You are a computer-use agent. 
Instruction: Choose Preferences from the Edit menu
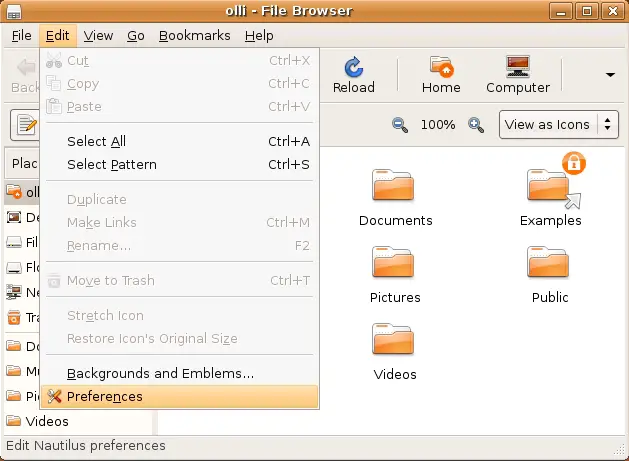pyautogui.click(x=105, y=397)
